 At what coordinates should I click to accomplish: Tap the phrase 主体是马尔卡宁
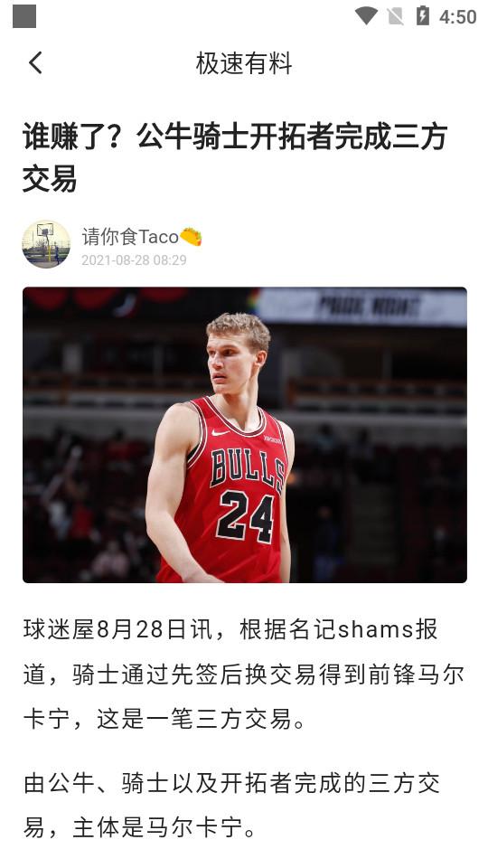pos(157,829)
